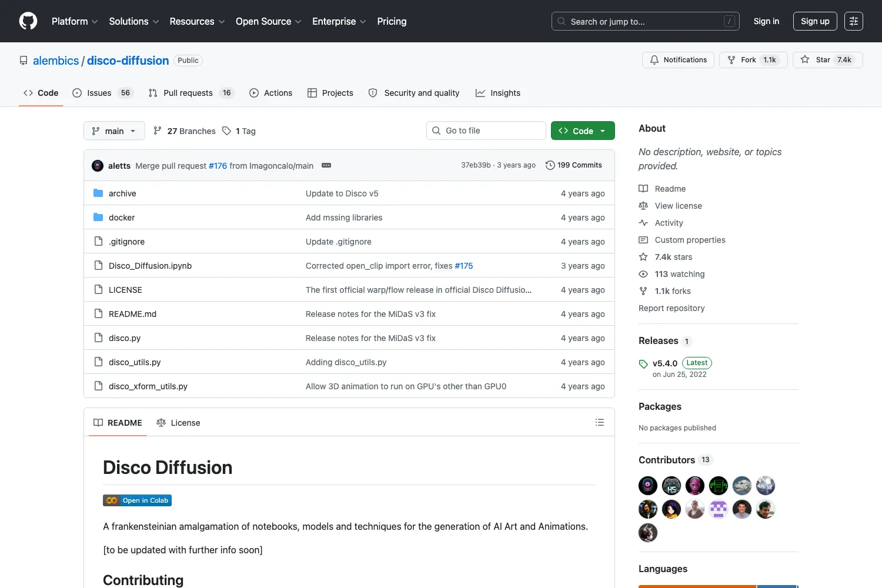Open the Disco_Diffusion.ipynb file
The width and height of the screenshot is (882, 588).
click(x=150, y=266)
